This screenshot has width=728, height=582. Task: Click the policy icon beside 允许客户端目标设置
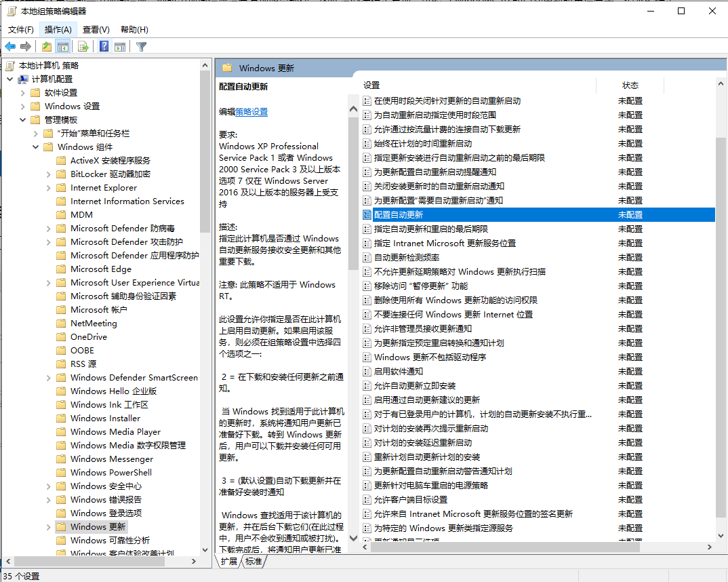pyautogui.click(x=367, y=500)
